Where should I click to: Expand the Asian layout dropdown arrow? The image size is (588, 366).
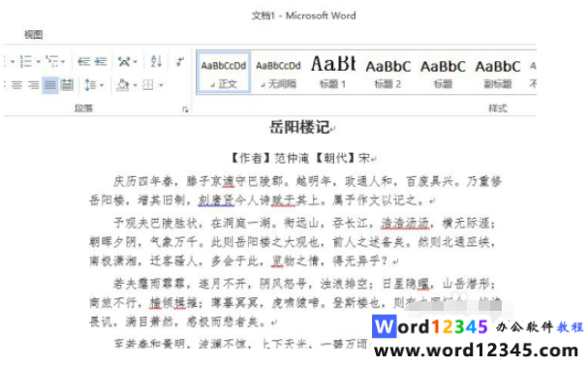(x=135, y=62)
